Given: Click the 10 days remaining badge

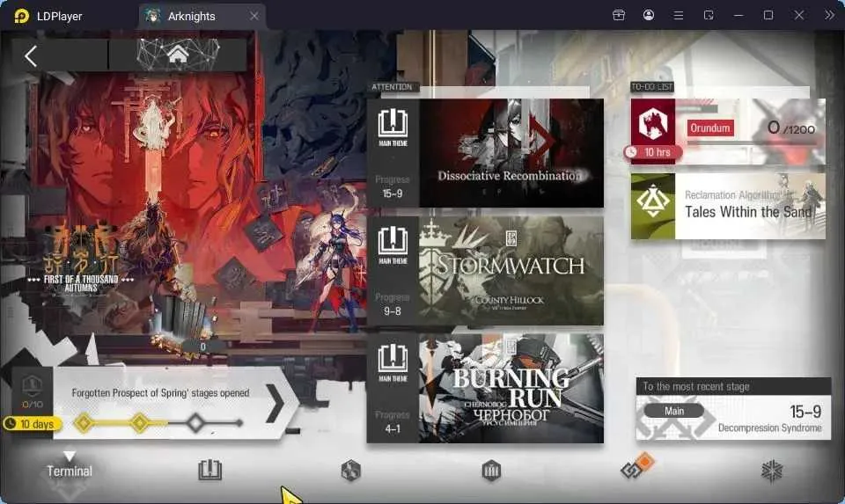Looking at the screenshot, I should 32,424.
